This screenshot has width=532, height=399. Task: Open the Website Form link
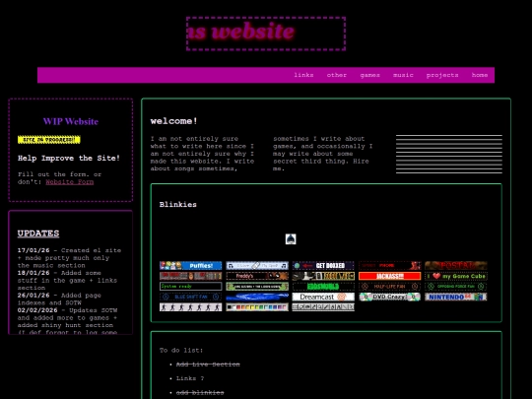pyautogui.click(x=70, y=182)
